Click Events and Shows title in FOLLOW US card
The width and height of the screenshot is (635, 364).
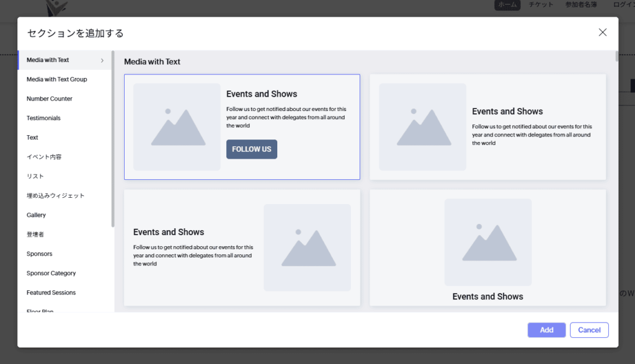pos(262,94)
